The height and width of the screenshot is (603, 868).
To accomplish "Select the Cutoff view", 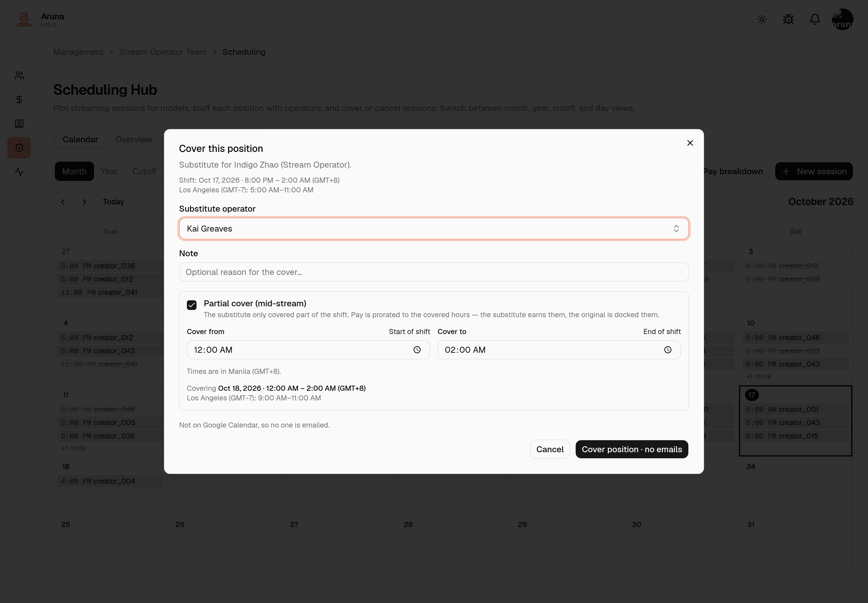I will tap(144, 172).
